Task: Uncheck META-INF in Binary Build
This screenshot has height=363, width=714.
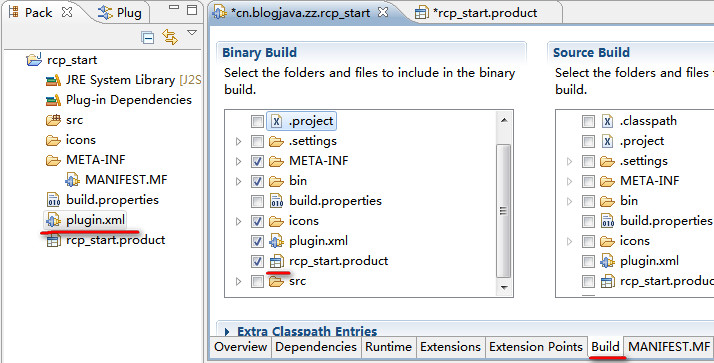Action: click(x=257, y=161)
